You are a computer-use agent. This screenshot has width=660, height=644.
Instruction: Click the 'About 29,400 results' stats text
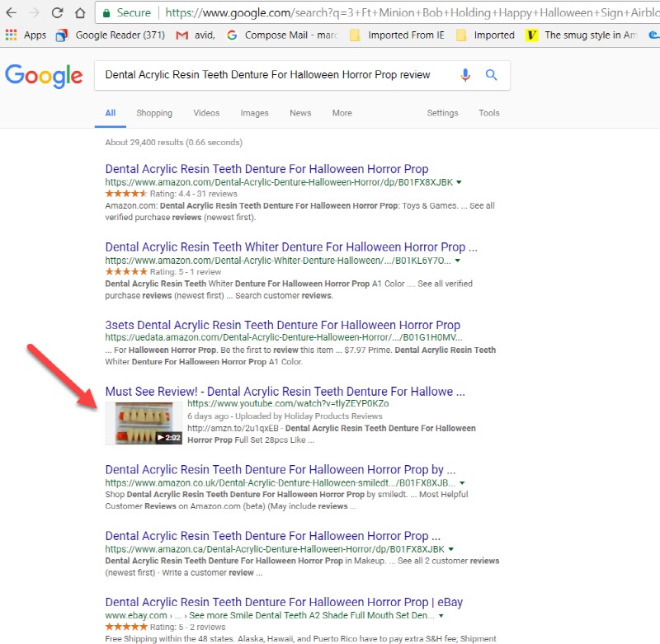click(174, 142)
